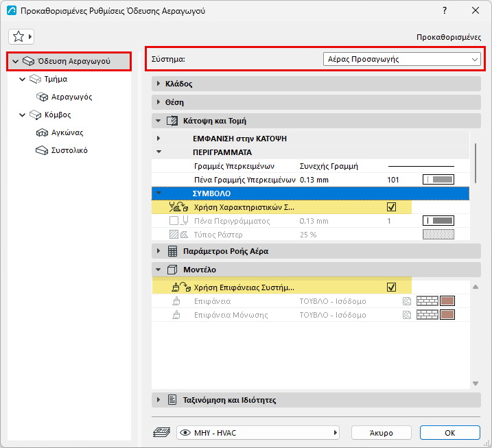Image resolution: width=492 pixels, height=448 pixels.
Task: Confirm with the OK button
Action: tap(450, 433)
